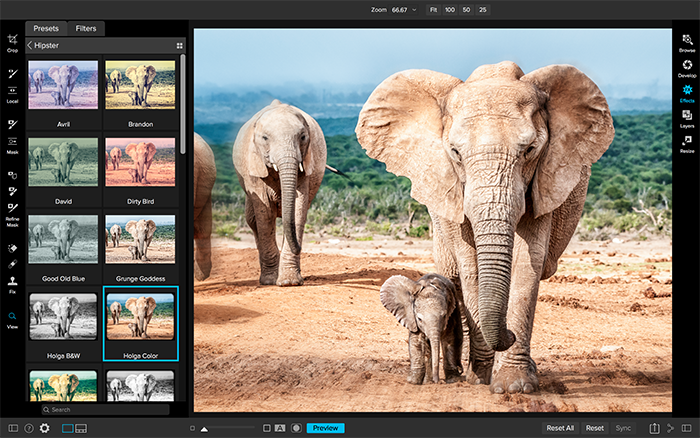The height and width of the screenshot is (438, 700).
Task: Click the export share icon
Action: [x=654, y=428]
